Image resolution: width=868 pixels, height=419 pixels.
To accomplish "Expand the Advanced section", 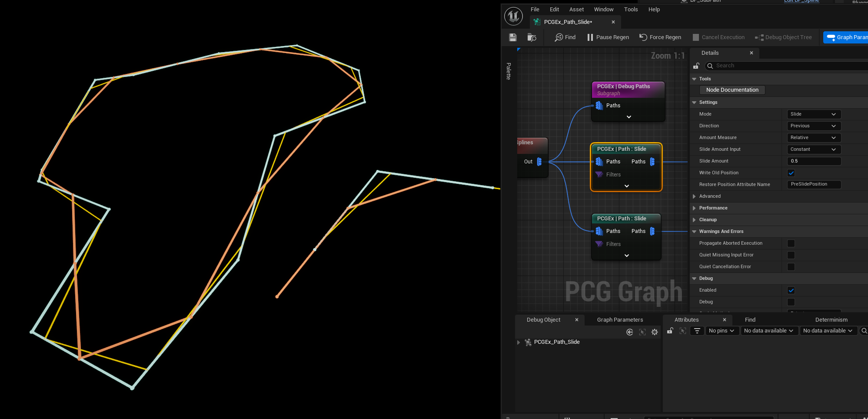I will (694, 196).
